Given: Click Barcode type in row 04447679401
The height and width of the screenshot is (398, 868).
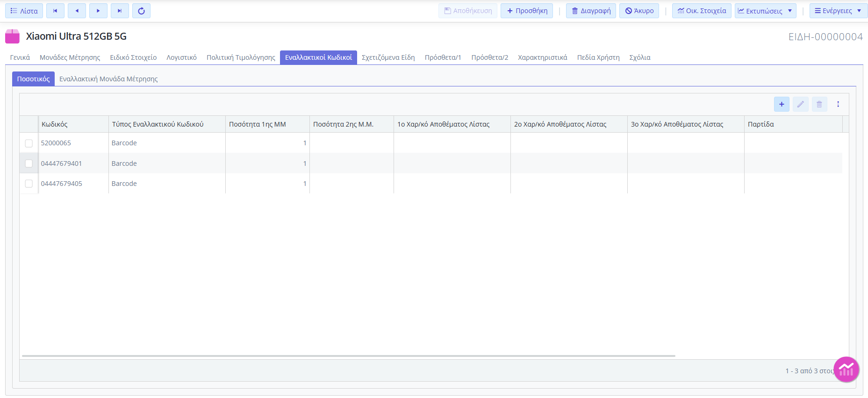Looking at the screenshot, I should click(167, 163).
